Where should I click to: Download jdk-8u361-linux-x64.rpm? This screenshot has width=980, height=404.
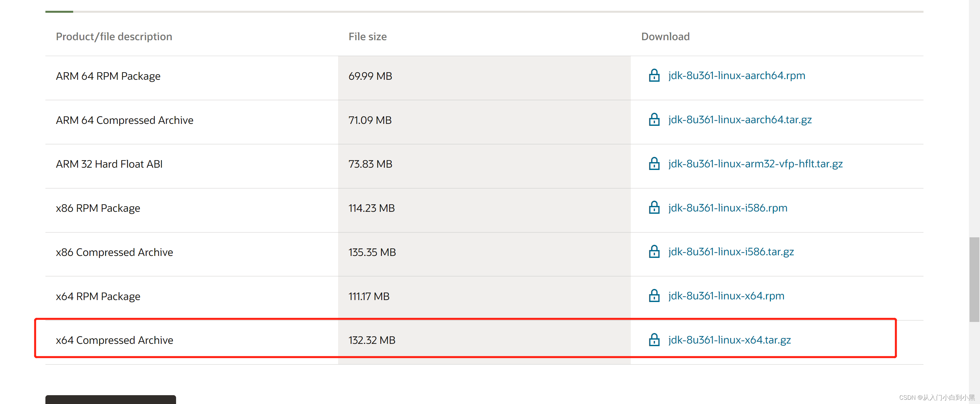[x=726, y=296]
